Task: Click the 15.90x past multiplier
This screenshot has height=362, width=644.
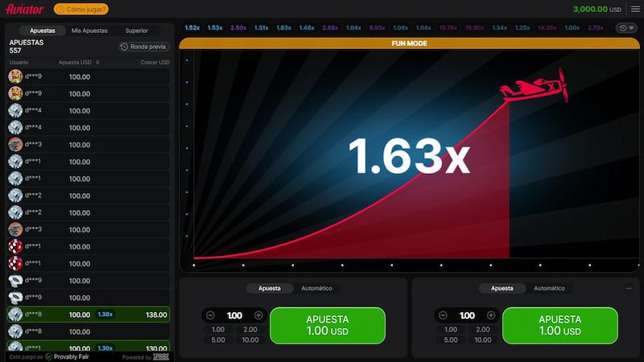Action: click(474, 28)
